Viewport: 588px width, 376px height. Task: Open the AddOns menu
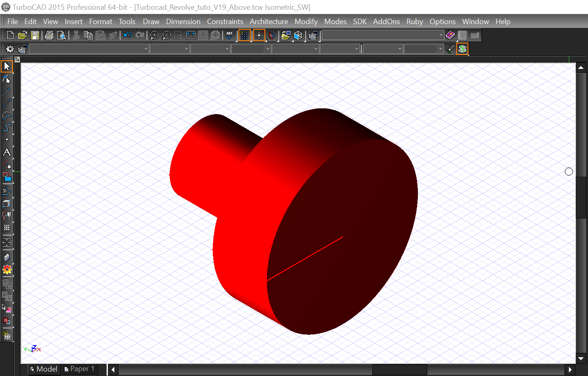(x=387, y=22)
